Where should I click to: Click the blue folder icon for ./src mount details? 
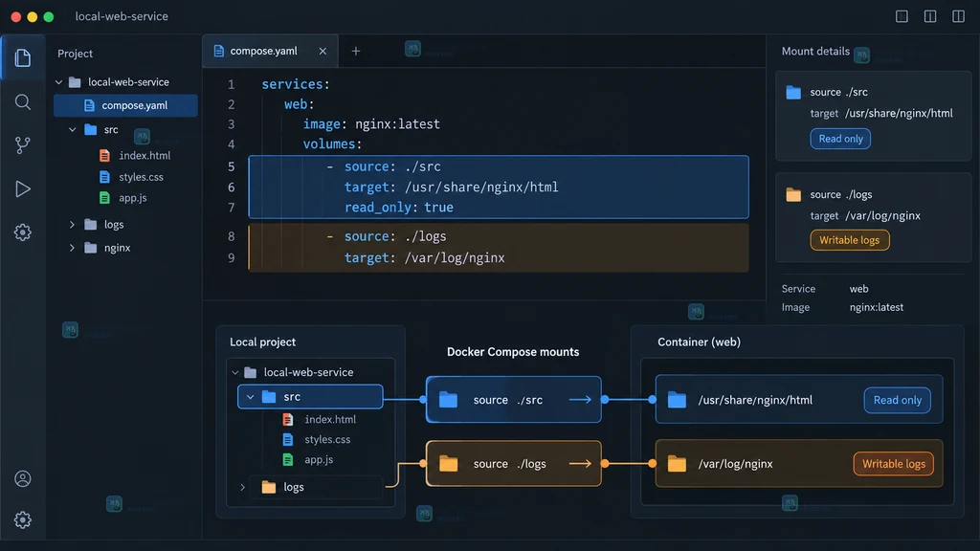[793, 93]
